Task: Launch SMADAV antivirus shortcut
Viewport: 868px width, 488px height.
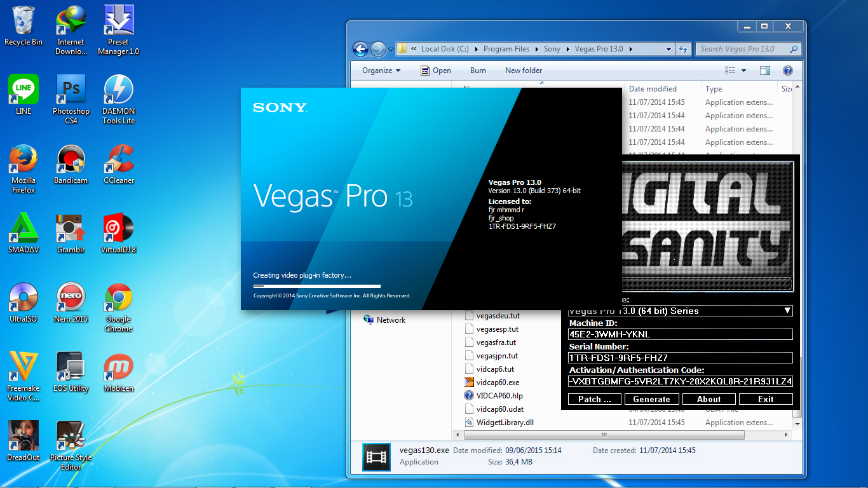Action: point(24,233)
